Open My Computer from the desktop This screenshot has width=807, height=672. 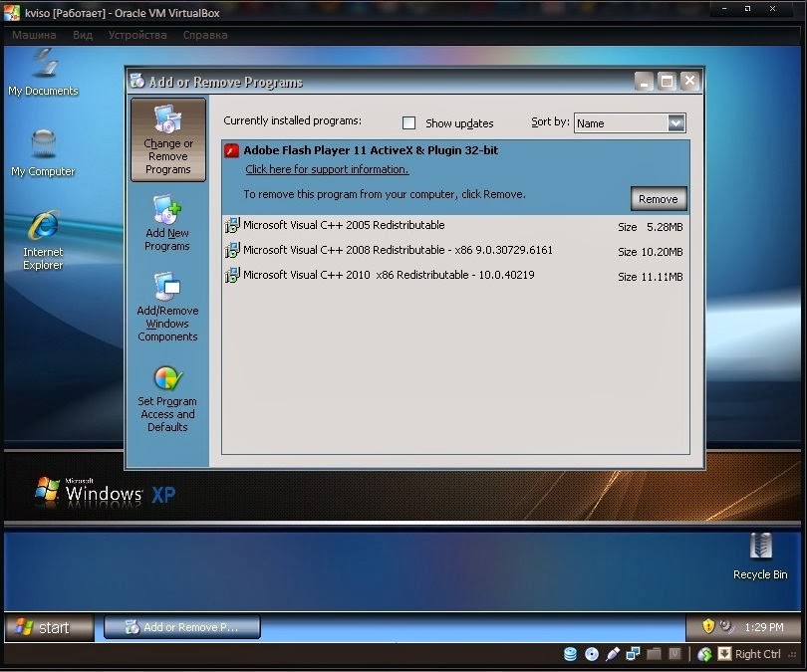(x=42, y=146)
